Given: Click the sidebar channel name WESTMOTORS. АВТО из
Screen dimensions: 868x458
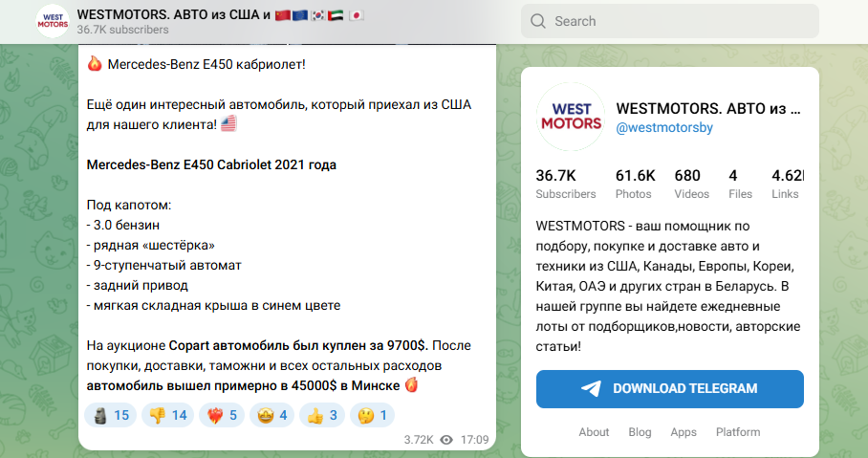Looking at the screenshot, I should click(x=708, y=109).
